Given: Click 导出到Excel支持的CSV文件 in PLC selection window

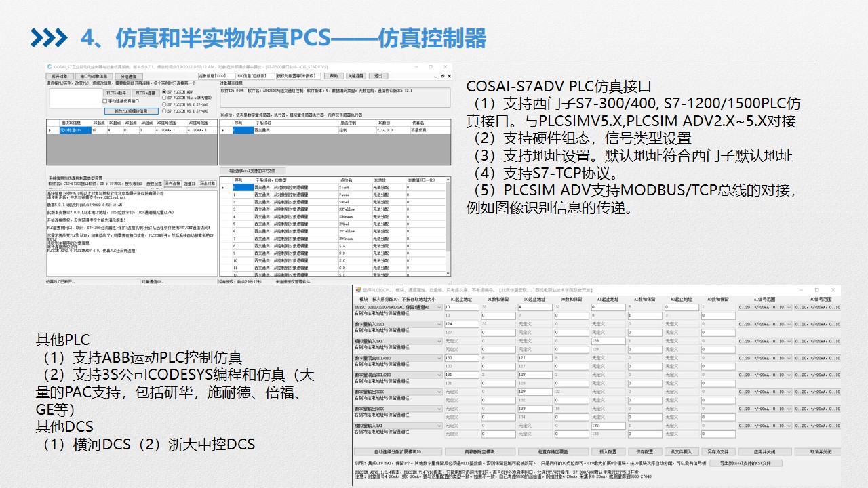Looking at the screenshot, I should coord(746,463).
